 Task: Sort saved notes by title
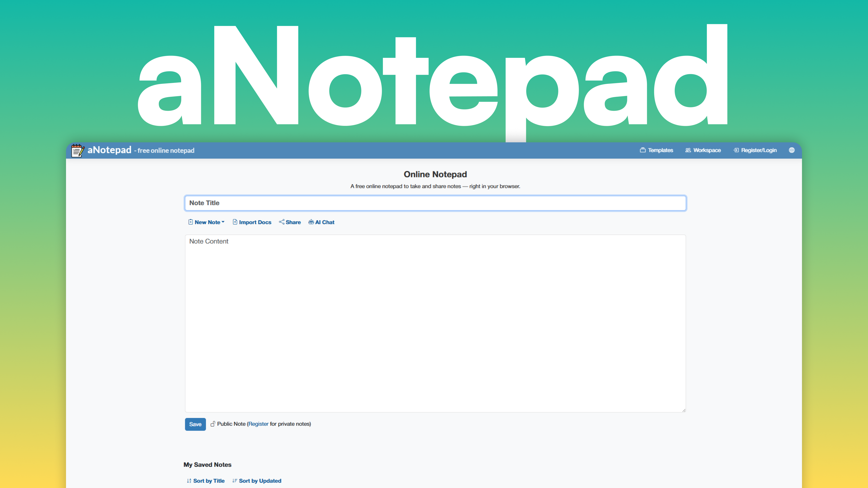click(x=205, y=481)
